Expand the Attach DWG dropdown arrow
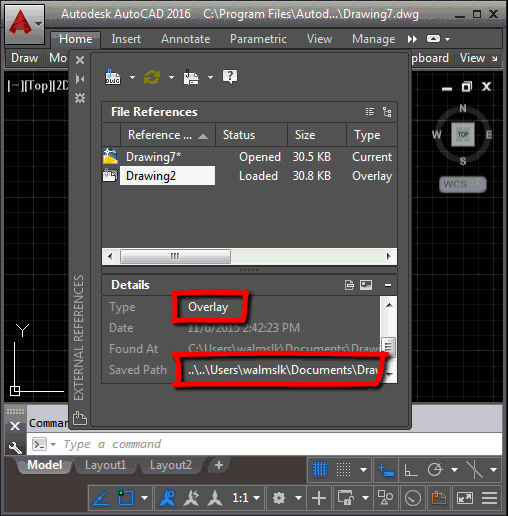The image size is (508, 516). point(132,77)
